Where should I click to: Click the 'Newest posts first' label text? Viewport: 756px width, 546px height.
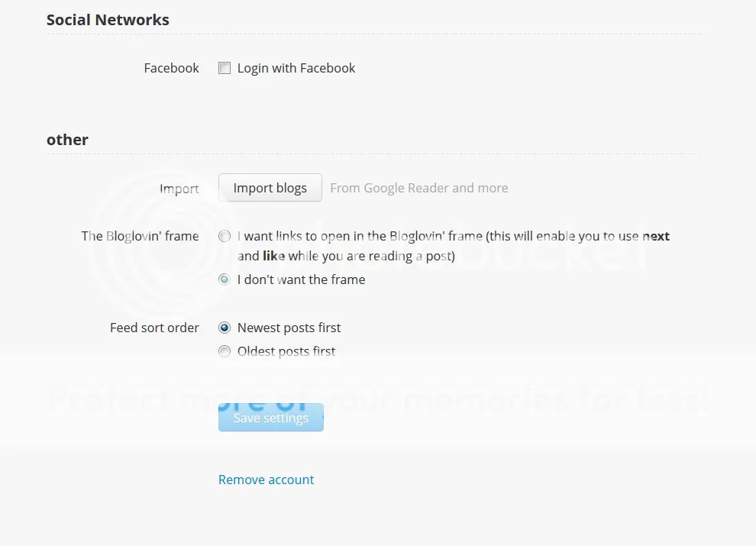pos(289,328)
